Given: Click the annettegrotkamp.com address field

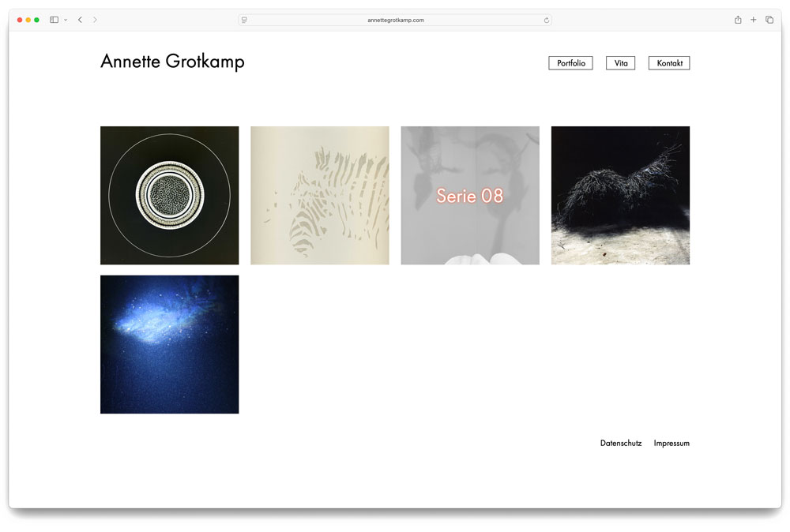Looking at the screenshot, I should [395, 20].
